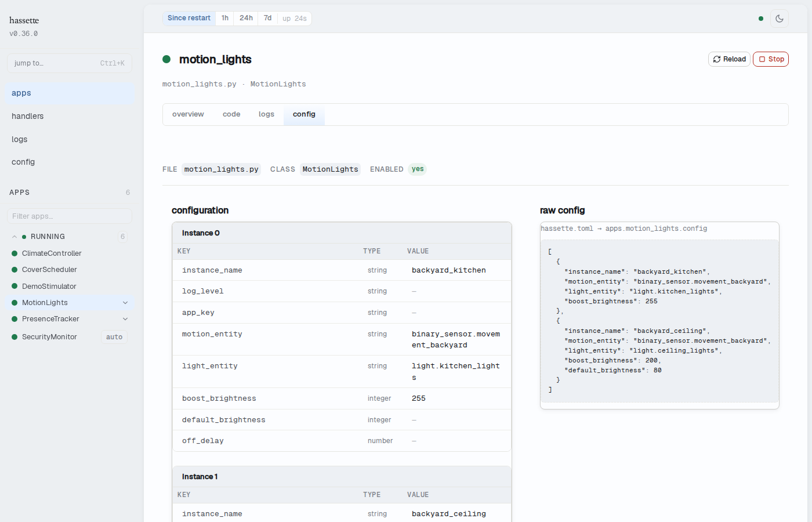
Task: Click the 'light.kitchen_lights' value cell
Action: (x=456, y=372)
